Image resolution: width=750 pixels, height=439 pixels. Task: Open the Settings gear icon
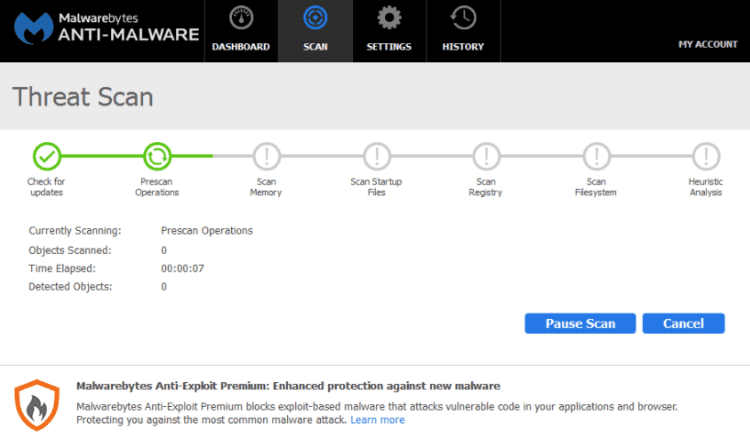pos(389,18)
